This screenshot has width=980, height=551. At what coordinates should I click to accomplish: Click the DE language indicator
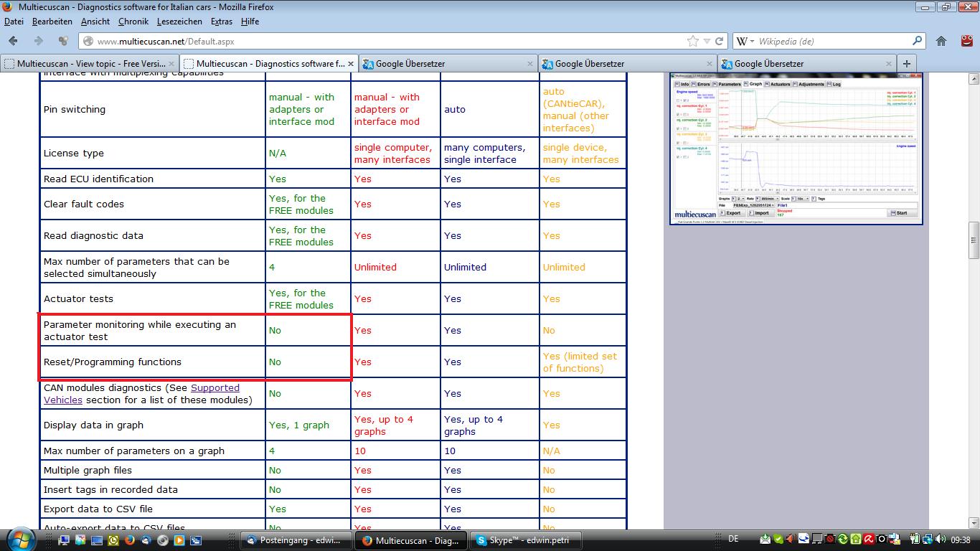733,539
